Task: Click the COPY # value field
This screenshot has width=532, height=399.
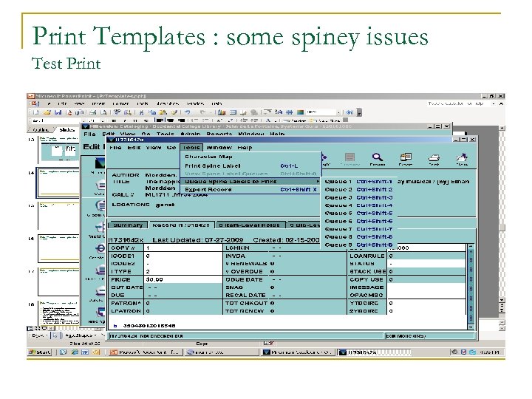Action: pyautogui.click(x=183, y=248)
